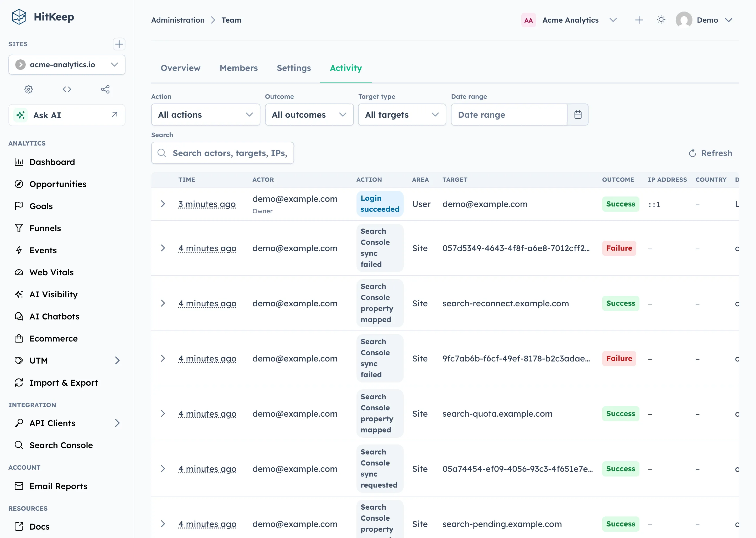Open the All actions filter dropdown

206,115
